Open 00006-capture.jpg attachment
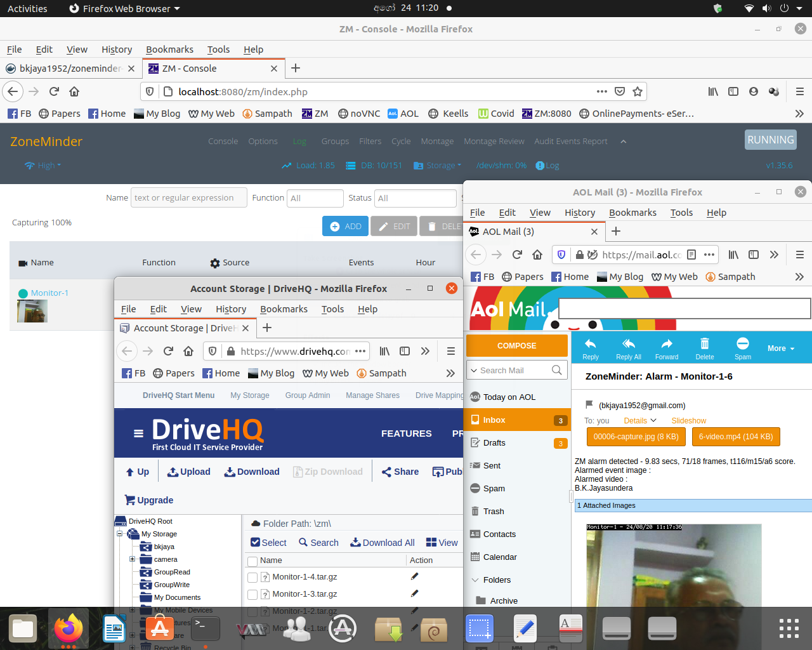 point(636,437)
